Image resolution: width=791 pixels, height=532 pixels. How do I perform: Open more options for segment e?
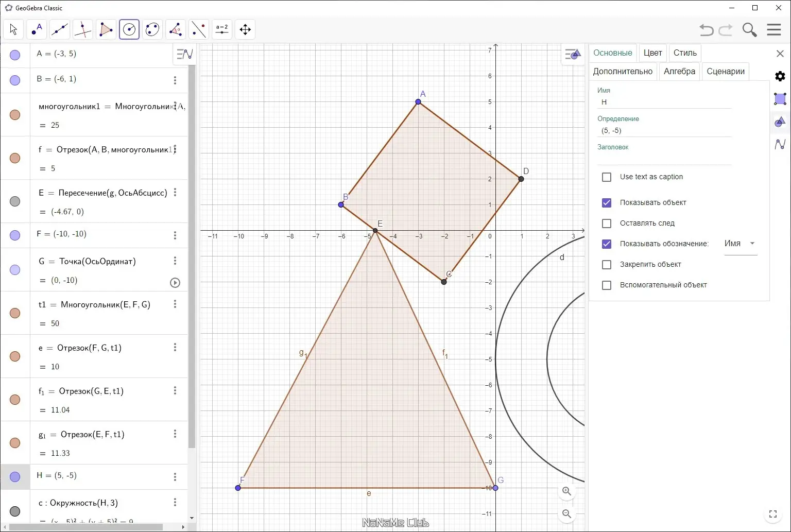tap(175, 347)
